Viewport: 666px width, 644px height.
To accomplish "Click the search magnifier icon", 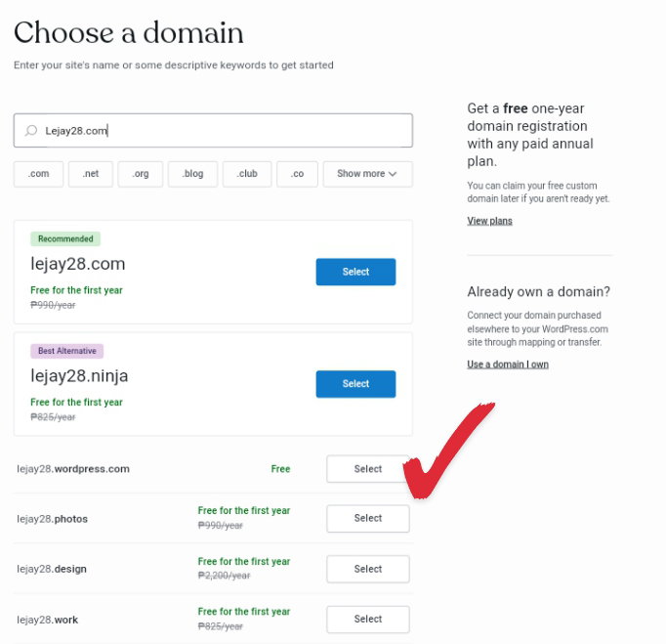I will (x=31, y=131).
